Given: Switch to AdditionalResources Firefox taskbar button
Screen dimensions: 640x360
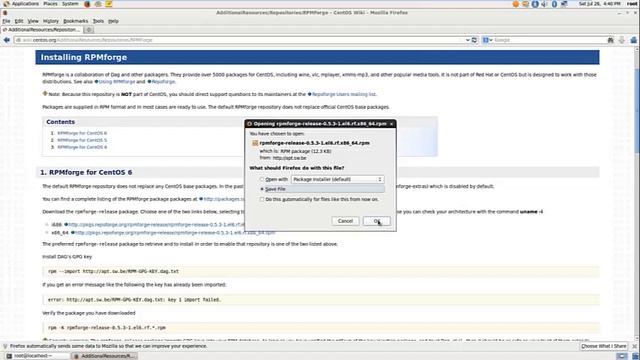Looking at the screenshot, I should (104, 356).
